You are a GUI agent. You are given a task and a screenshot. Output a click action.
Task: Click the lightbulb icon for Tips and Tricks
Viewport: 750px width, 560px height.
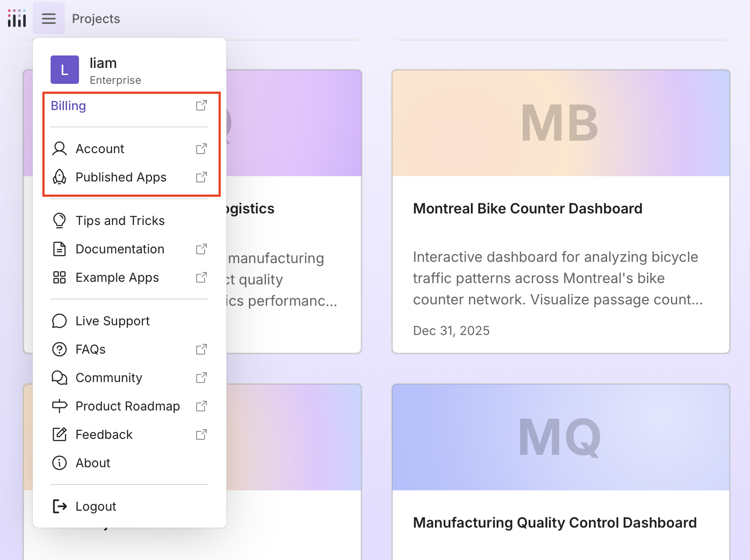coord(59,221)
